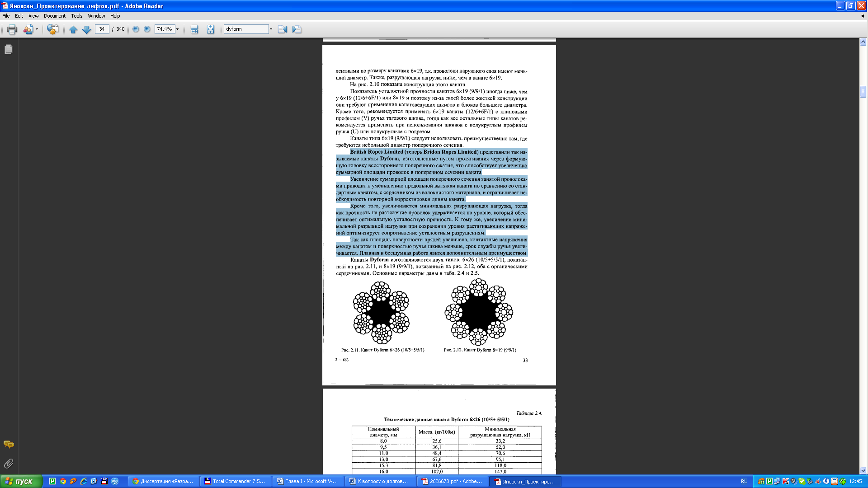Zoom out with the minus button
The image size is (868, 488).
tap(136, 29)
